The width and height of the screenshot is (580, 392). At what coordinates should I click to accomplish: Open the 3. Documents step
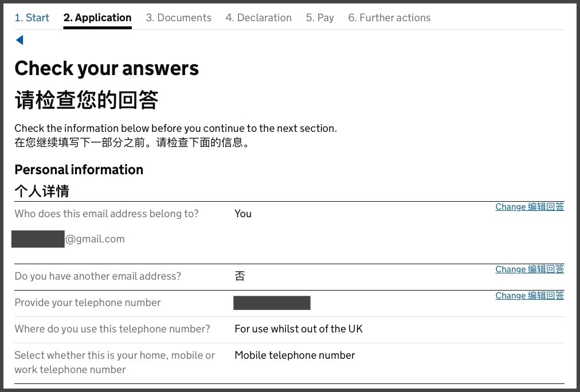pyautogui.click(x=178, y=18)
